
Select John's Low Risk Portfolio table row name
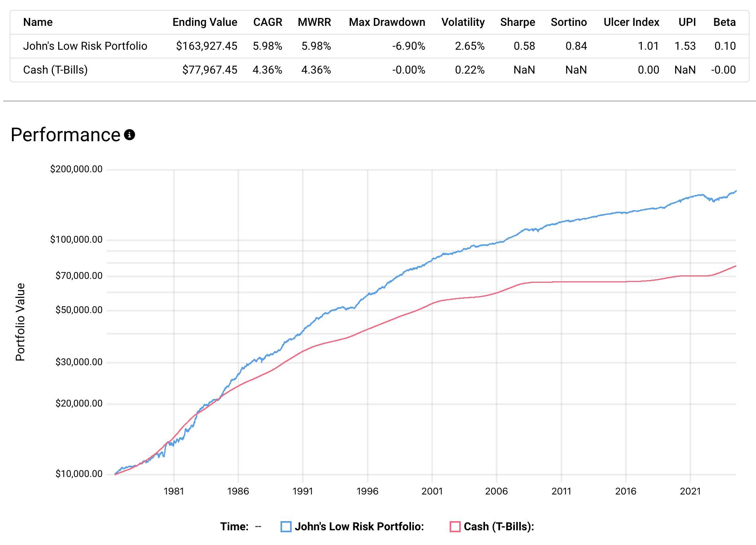pyautogui.click(x=85, y=46)
